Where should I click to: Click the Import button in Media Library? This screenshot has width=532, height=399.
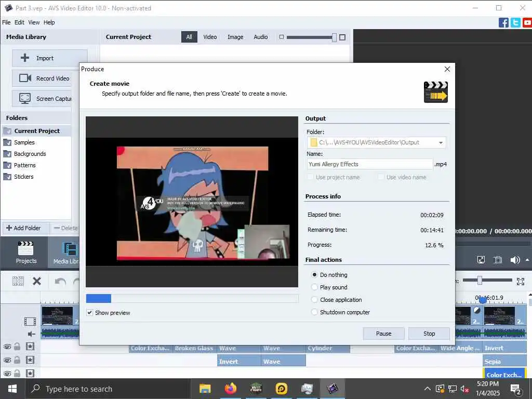pyautogui.click(x=50, y=58)
